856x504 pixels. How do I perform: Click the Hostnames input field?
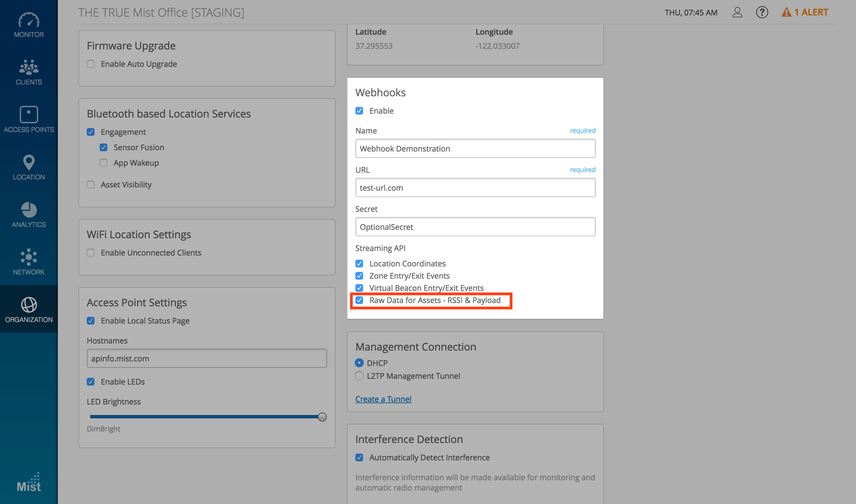pos(207,359)
